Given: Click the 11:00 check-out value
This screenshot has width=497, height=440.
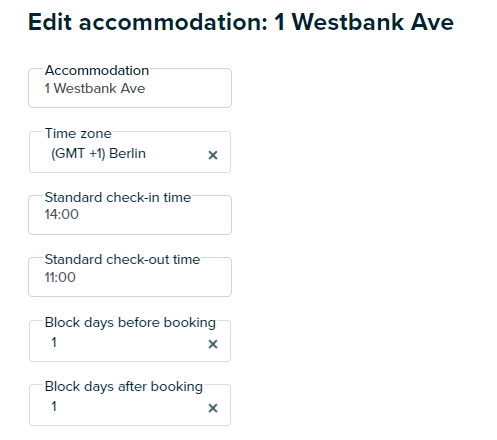Looking at the screenshot, I should click(60, 277).
